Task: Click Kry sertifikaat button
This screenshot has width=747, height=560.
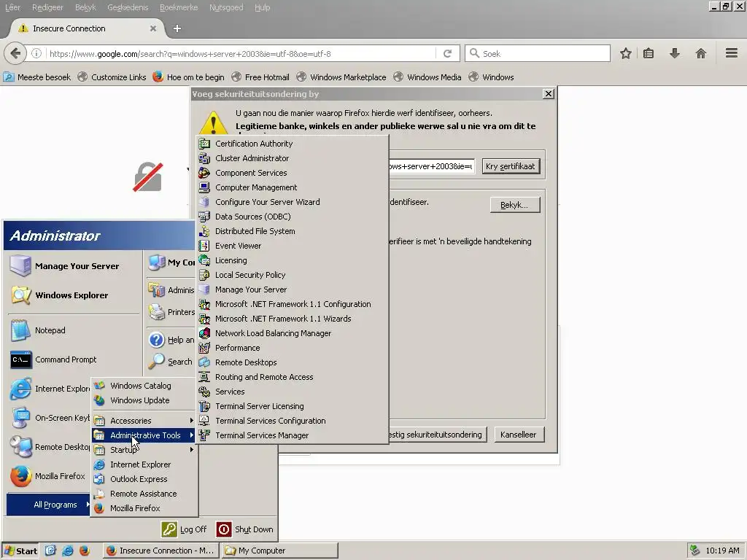Action: tap(511, 166)
